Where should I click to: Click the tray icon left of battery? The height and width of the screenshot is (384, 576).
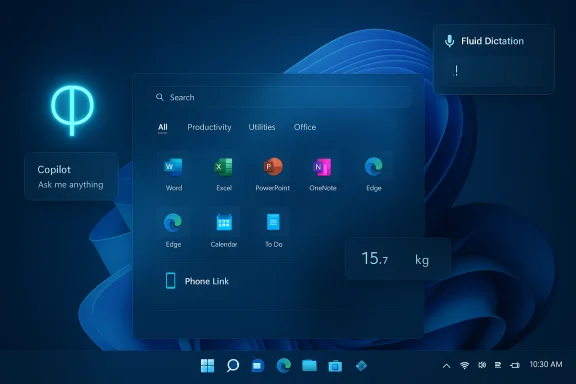(498, 365)
